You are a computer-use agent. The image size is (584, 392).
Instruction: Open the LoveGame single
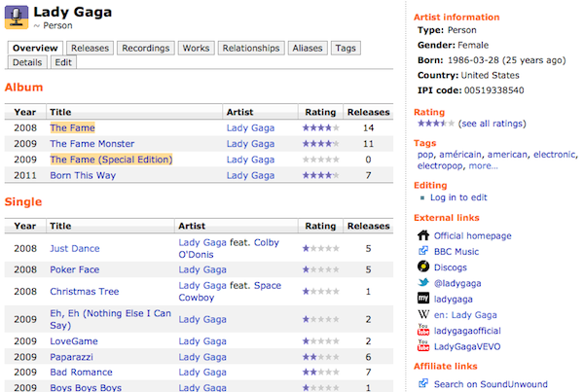tap(74, 341)
